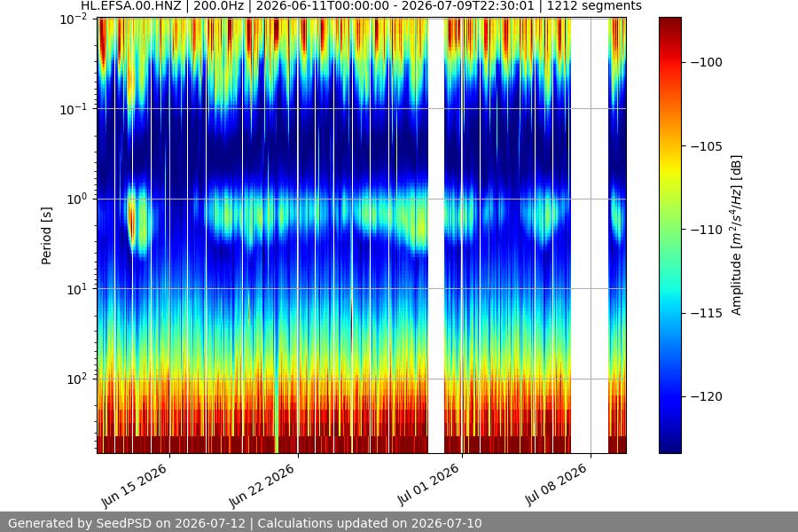Select the 'Jul 08 2026' x-axis date label
The image size is (798, 532).
click(556, 485)
